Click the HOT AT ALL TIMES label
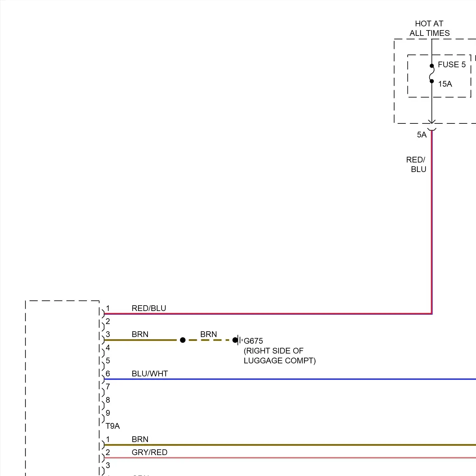The height and width of the screenshot is (476, 476). (x=429, y=28)
